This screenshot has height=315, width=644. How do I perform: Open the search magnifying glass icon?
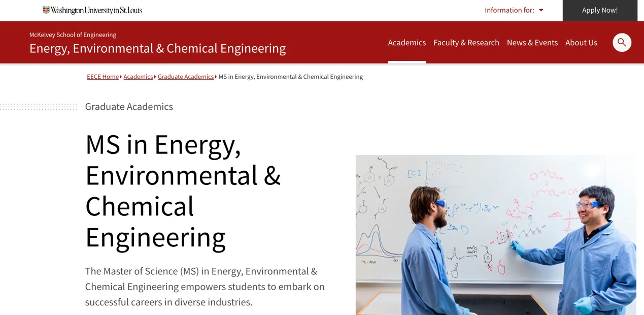tap(622, 43)
